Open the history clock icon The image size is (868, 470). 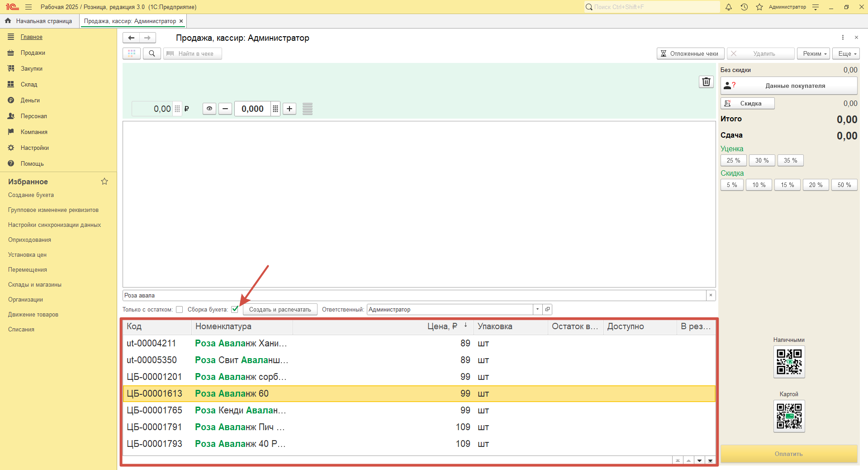point(744,7)
